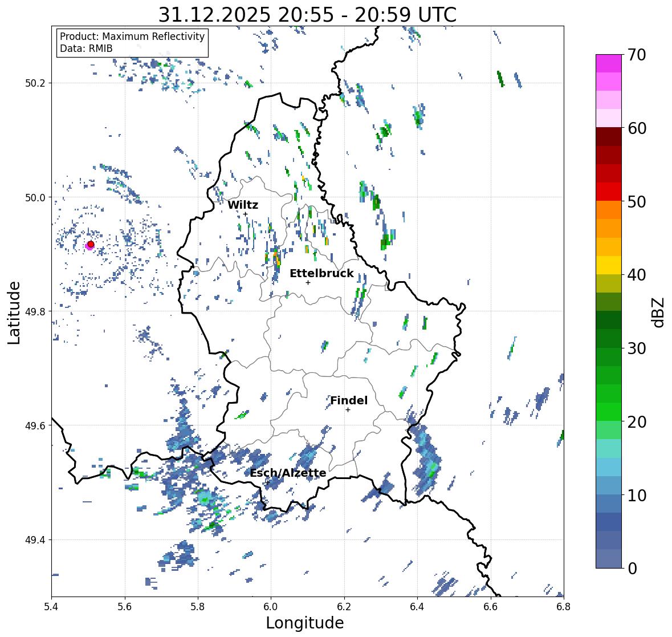The image size is (672, 637).
Task: Click the longitude tick label 6.6
Action: (491, 606)
